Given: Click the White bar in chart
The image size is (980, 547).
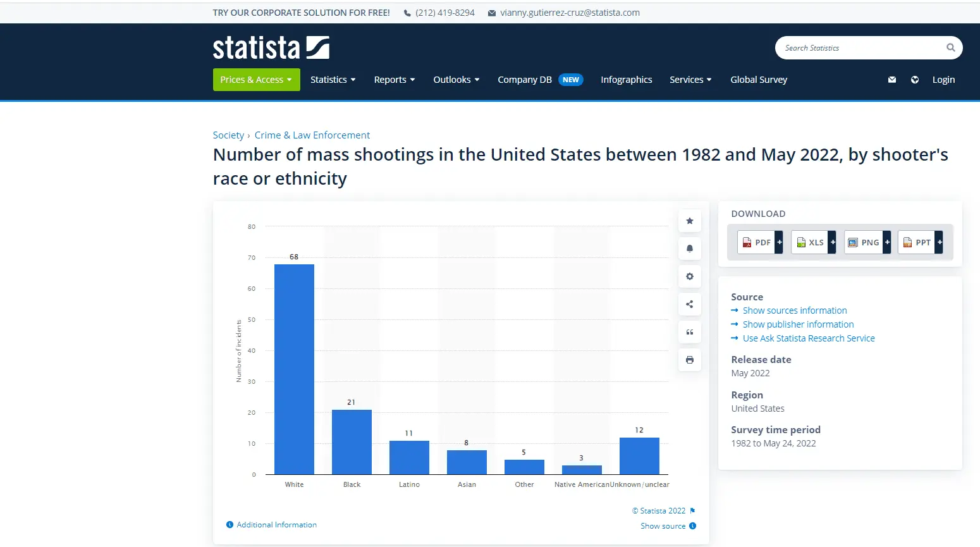Looking at the screenshot, I should tap(294, 369).
